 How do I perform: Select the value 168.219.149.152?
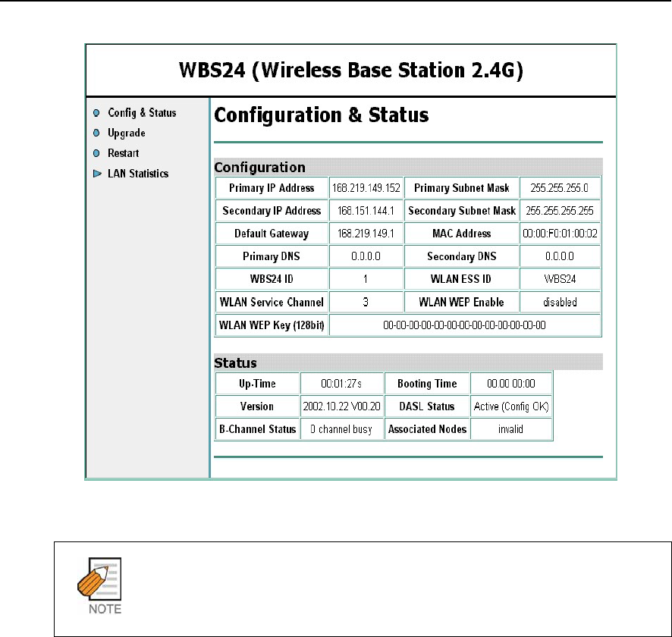tap(366, 188)
